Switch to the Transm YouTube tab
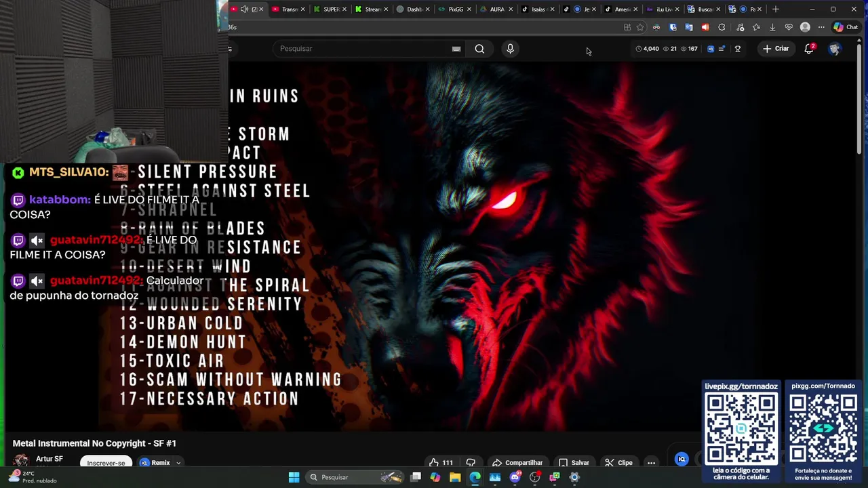 point(288,9)
